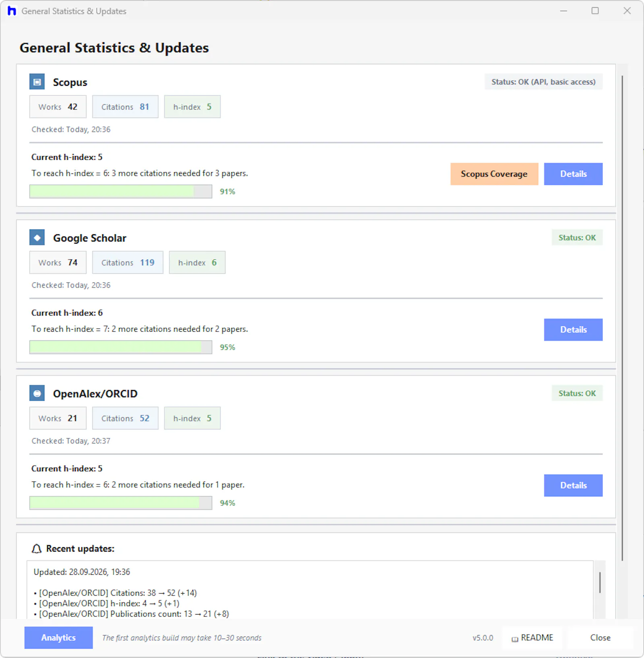Click the Scopus h-index progress bar
This screenshot has height=658, width=644.
121,192
